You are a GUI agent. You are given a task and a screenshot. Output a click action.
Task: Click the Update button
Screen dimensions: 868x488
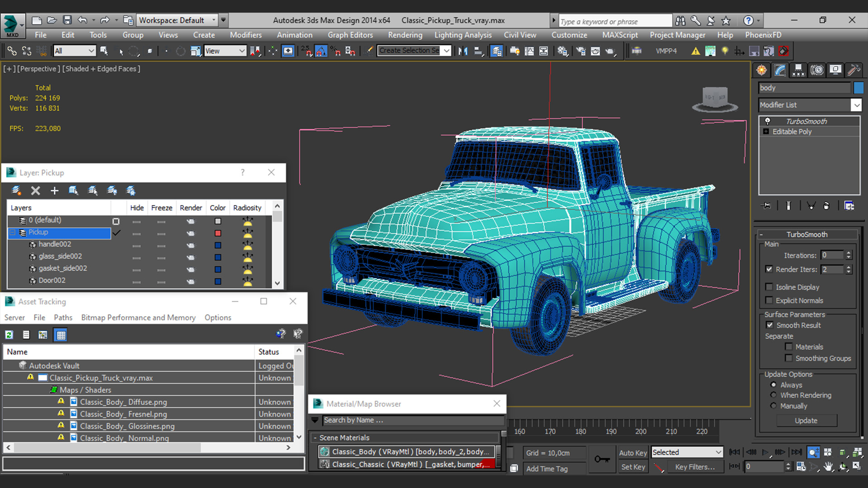coord(807,420)
